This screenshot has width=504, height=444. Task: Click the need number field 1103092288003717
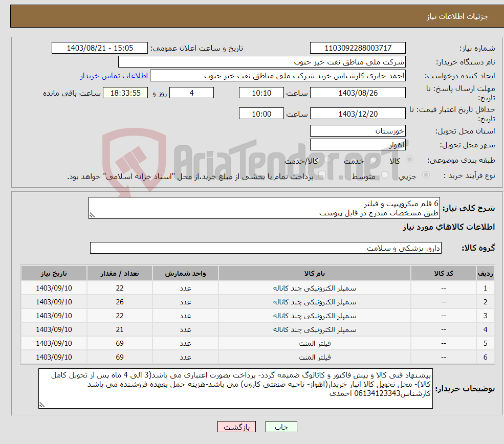358,48
